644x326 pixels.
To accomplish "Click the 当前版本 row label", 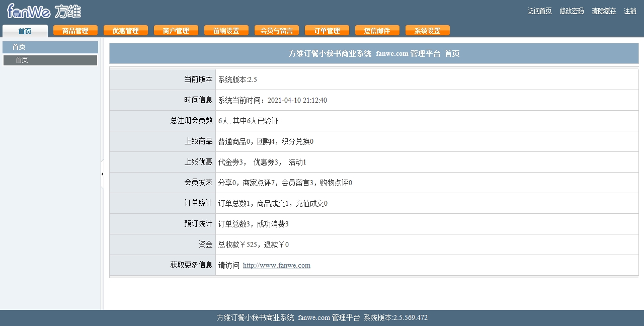I will tap(198, 79).
